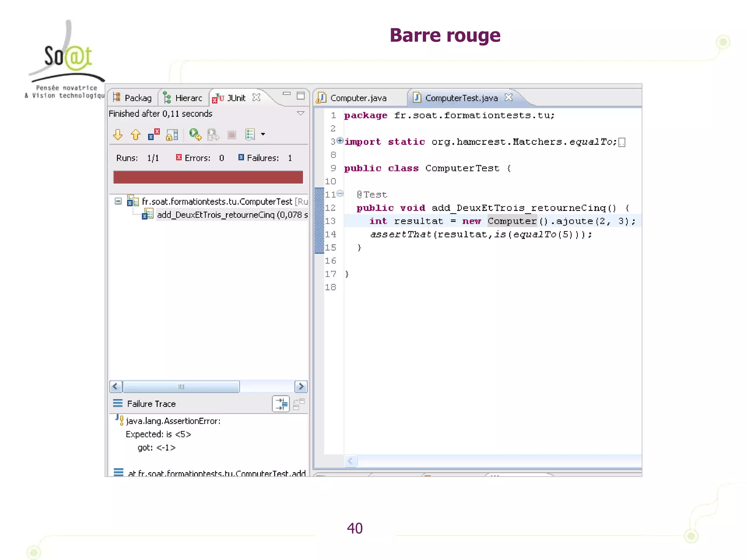
Task: Click Rerun Failed Tests First icon
Action: coord(213,135)
